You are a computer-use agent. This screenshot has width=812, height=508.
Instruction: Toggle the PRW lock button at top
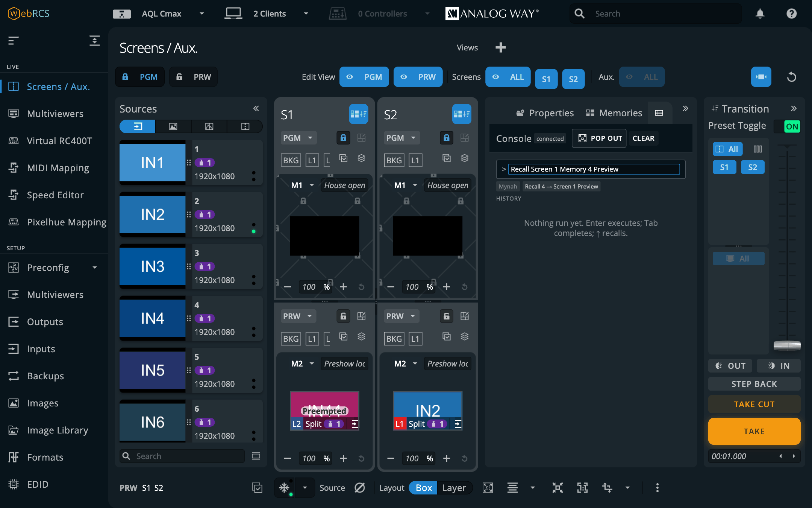pyautogui.click(x=193, y=77)
